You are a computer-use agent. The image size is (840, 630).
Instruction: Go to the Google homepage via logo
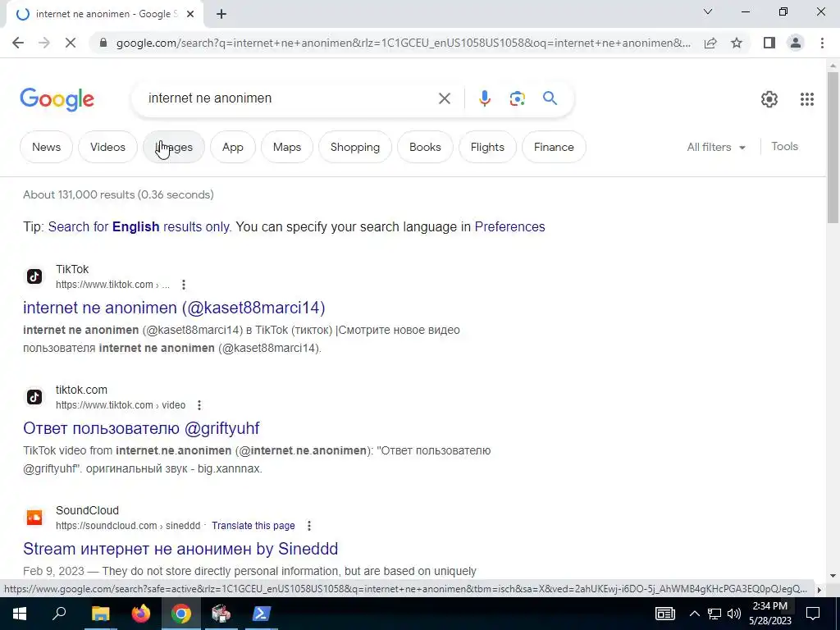tap(57, 99)
